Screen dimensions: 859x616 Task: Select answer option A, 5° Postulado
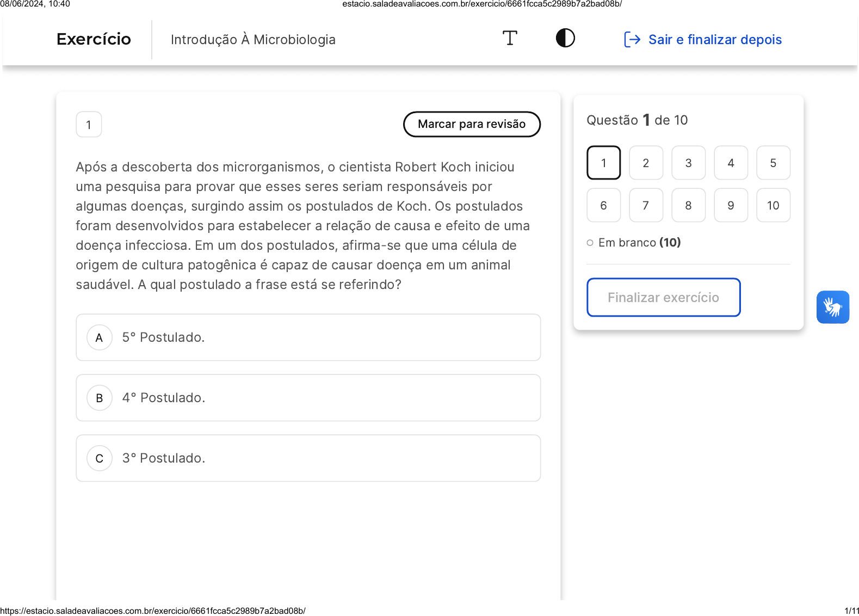coord(308,337)
